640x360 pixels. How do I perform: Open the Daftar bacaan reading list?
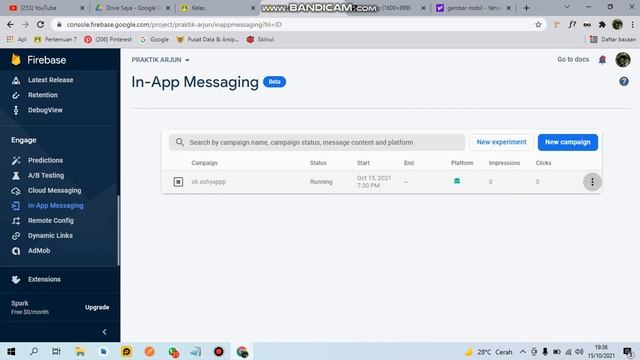(x=613, y=40)
